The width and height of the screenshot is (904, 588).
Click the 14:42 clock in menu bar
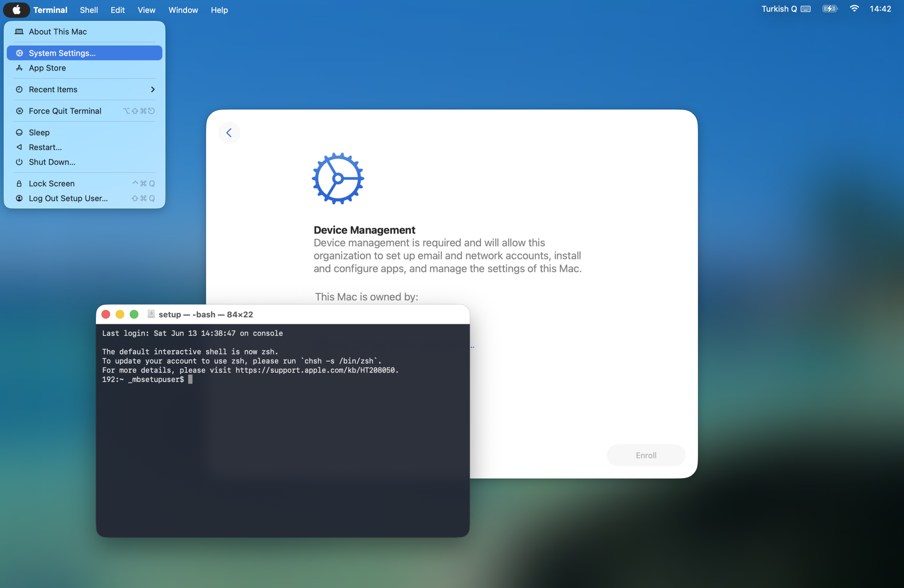(x=880, y=9)
